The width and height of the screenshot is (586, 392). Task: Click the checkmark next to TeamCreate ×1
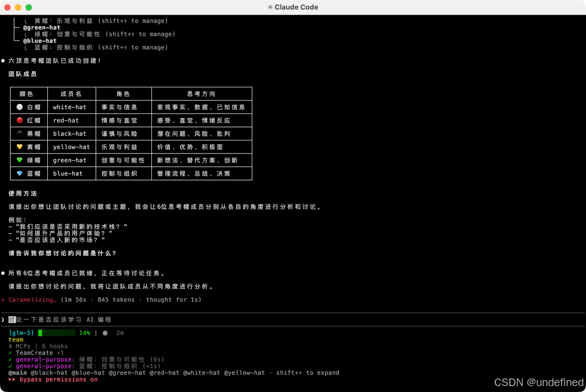point(10,353)
